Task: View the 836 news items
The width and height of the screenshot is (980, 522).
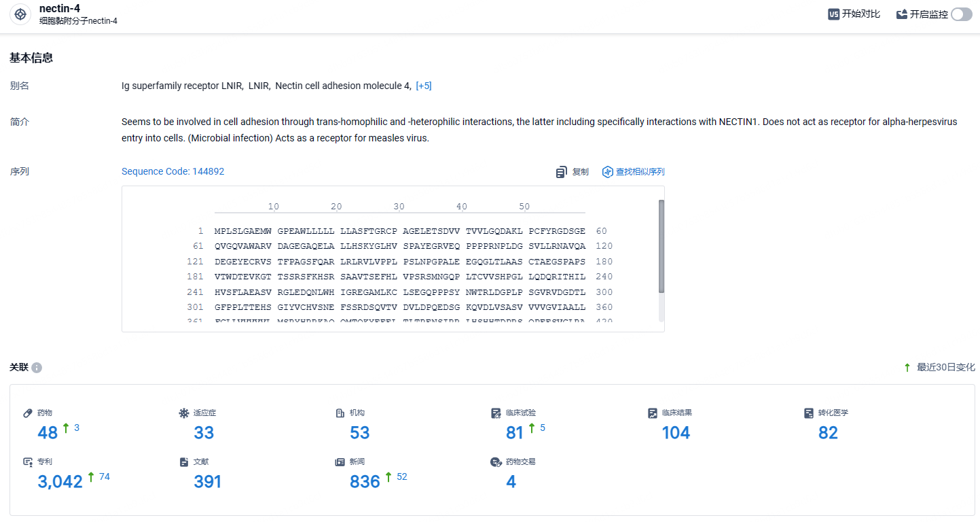Action: 365,482
